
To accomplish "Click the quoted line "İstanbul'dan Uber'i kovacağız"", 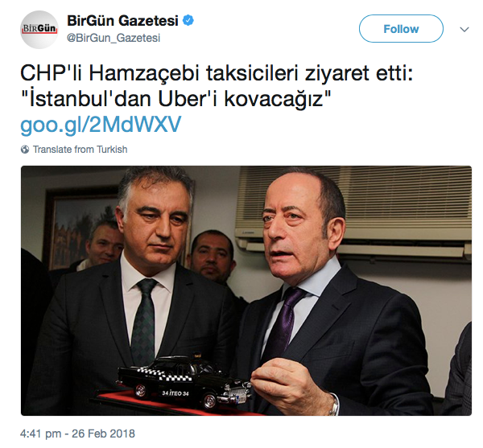I will click(x=175, y=99).
